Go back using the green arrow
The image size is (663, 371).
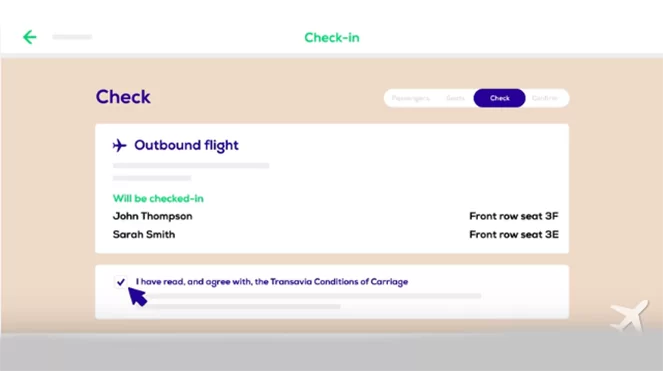coord(30,37)
